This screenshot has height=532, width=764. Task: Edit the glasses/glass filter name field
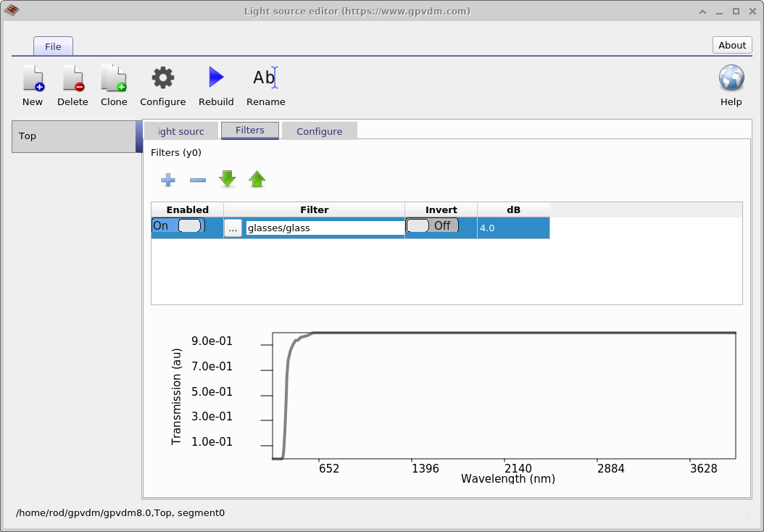[x=323, y=227]
